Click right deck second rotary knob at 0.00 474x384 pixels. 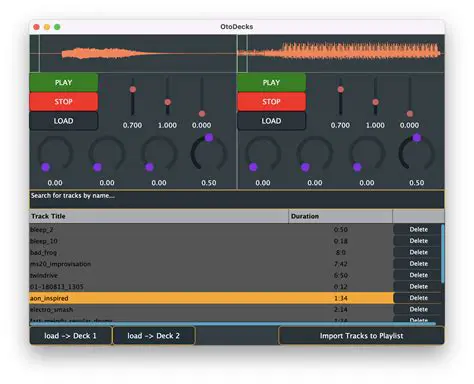coord(315,153)
